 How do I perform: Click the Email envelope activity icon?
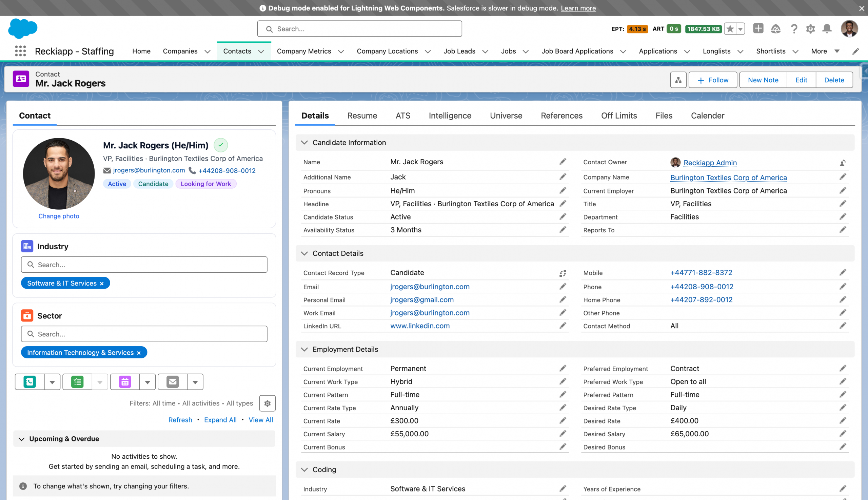point(173,382)
